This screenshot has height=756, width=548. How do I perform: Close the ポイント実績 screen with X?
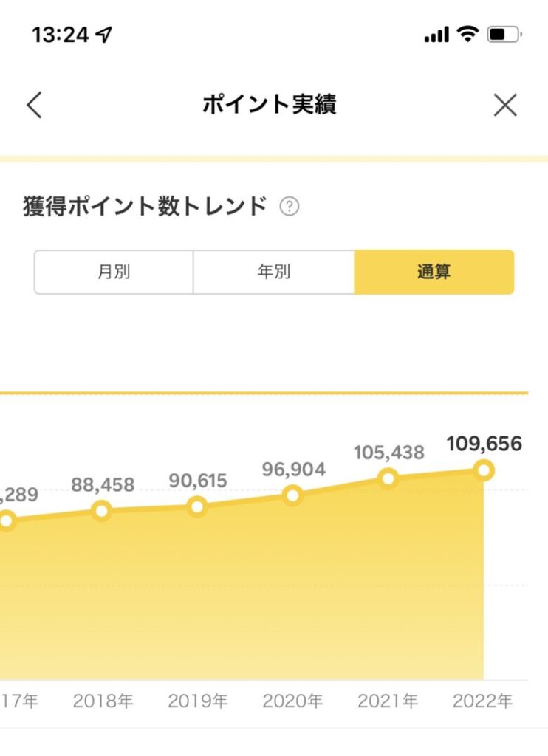tap(505, 105)
